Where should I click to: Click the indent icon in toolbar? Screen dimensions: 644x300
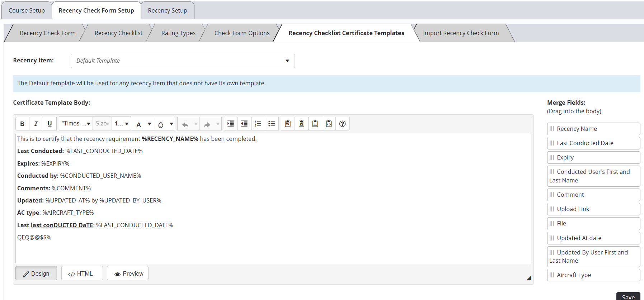click(x=231, y=124)
